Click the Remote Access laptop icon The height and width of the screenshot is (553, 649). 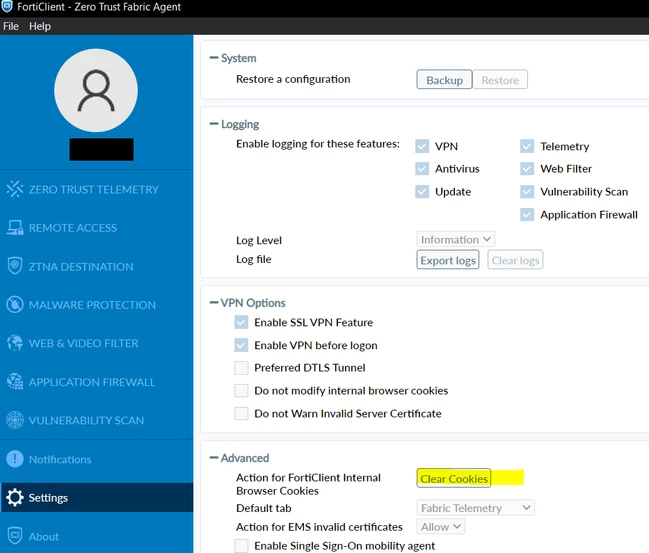point(15,228)
